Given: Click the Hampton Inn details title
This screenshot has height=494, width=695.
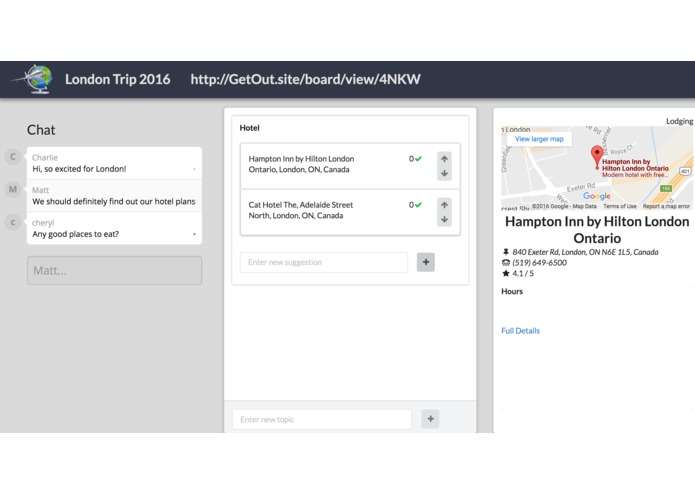Looking at the screenshot, I should point(597,229).
